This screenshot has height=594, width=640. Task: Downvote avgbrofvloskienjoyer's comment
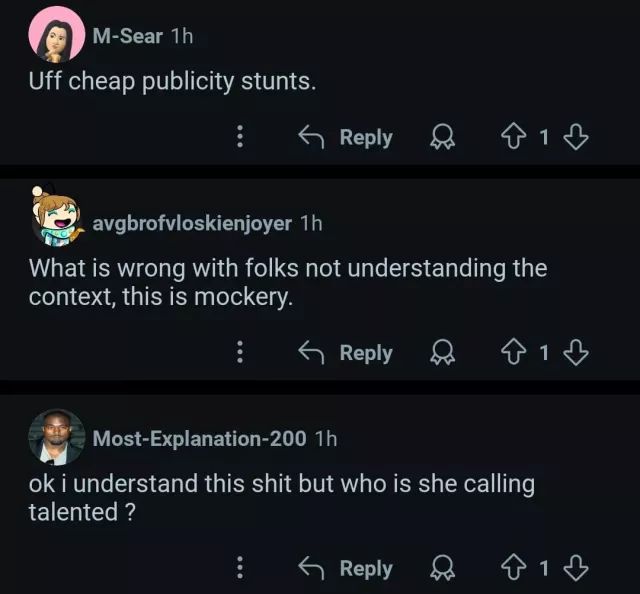click(575, 352)
